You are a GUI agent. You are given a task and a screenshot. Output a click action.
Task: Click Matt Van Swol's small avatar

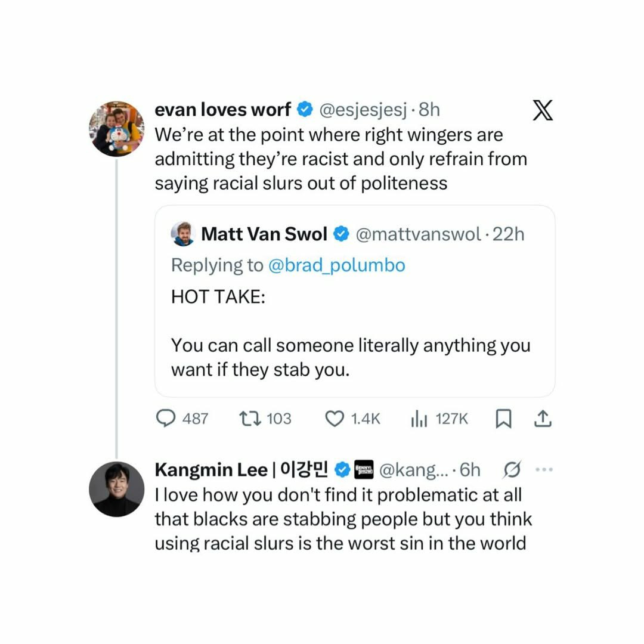[x=182, y=234]
